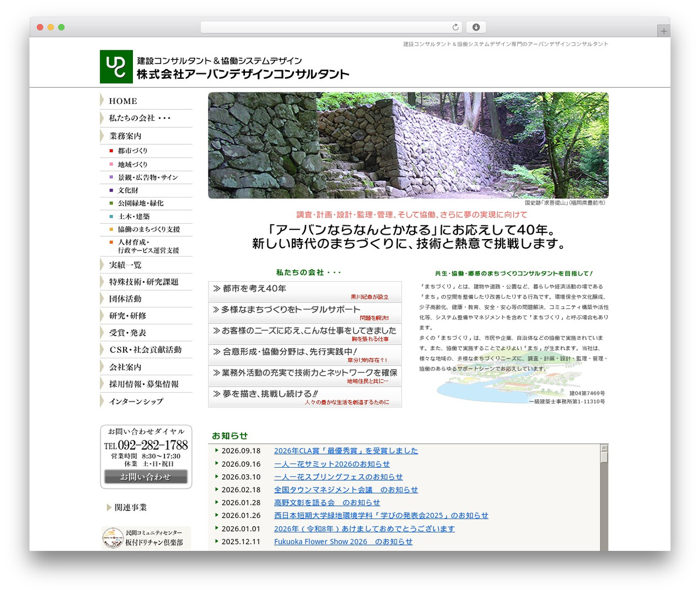Open 私たちの会社 sidebar menu item

coord(146,118)
